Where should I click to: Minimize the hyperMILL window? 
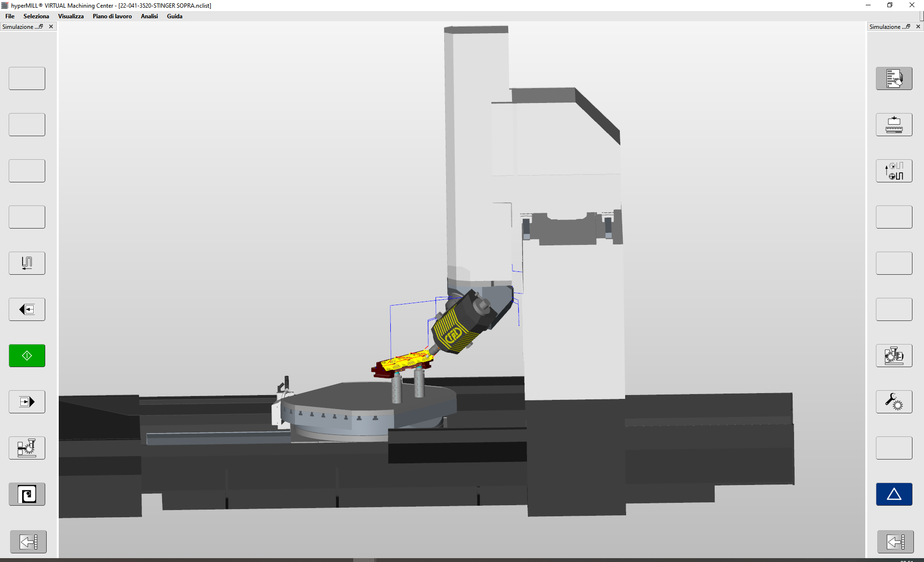(868, 5)
